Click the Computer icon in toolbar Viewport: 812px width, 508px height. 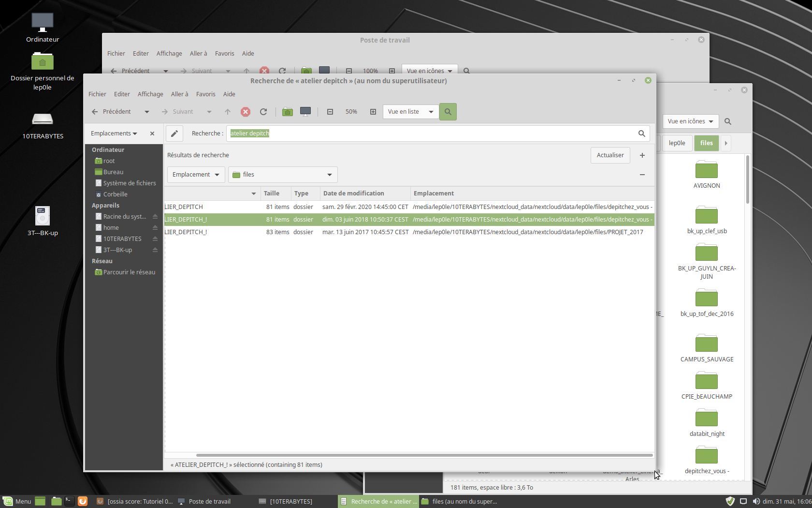pyautogui.click(x=305, y=112)
